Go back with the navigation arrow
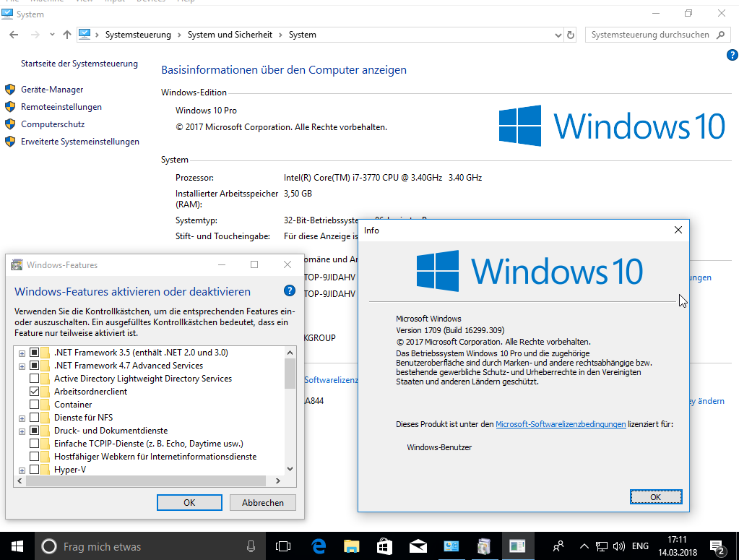739x560 pixels. (14, 35)
